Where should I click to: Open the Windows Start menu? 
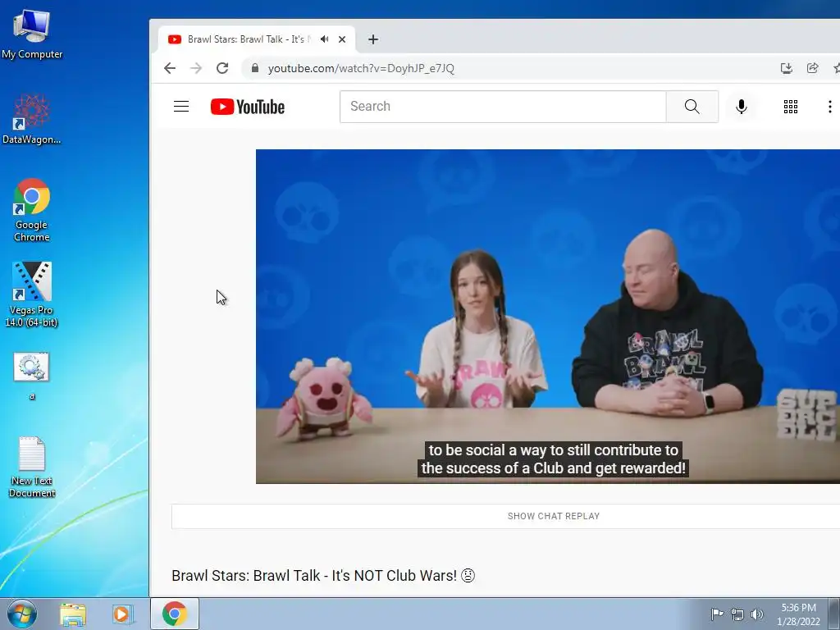(22, 614)
